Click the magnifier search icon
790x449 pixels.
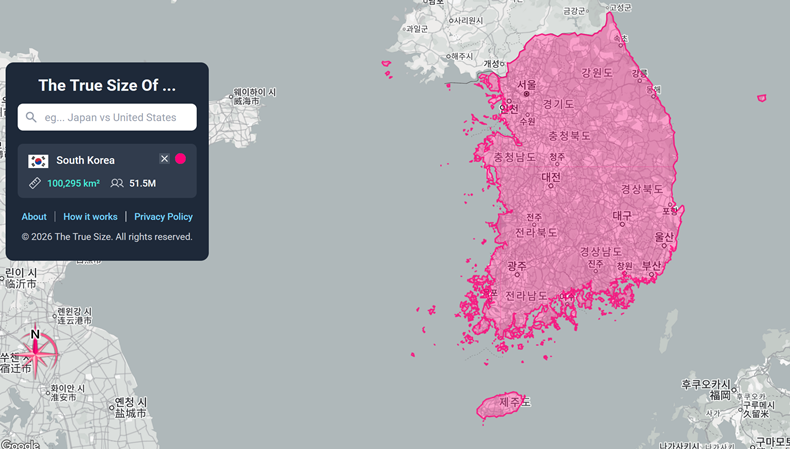31,117
